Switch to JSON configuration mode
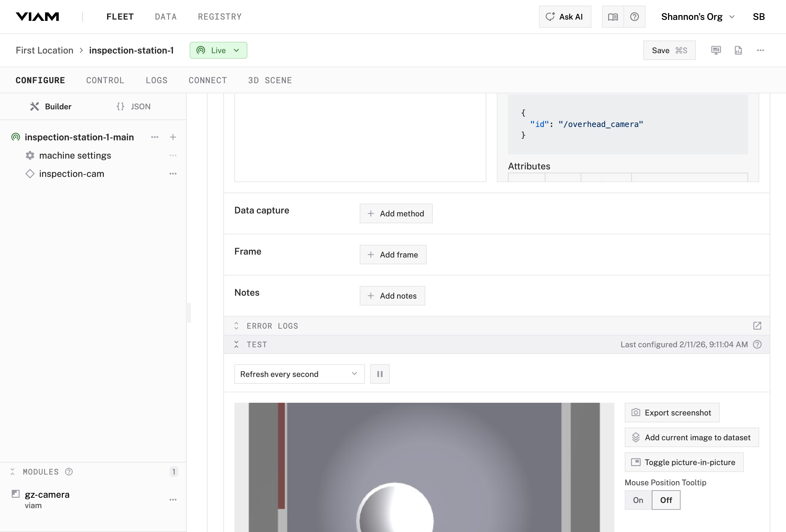 [x=134, y=106]
